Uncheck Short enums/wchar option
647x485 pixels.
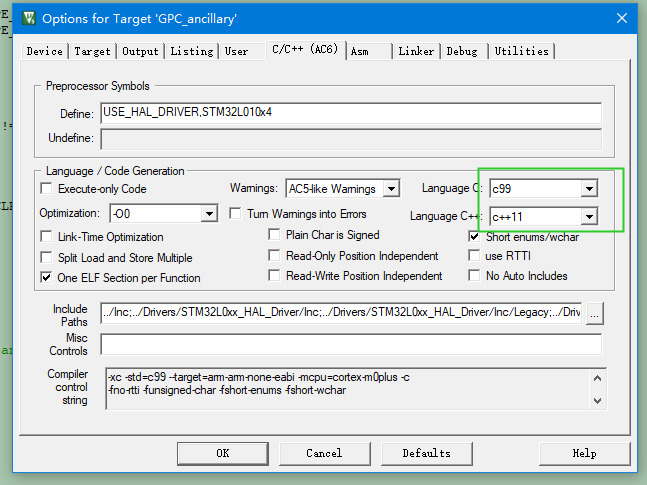click(475, 237)
